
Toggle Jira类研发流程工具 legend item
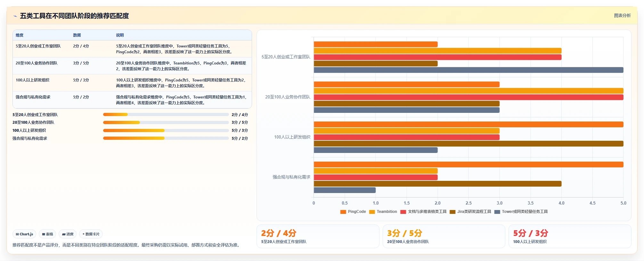click(470, 212)
